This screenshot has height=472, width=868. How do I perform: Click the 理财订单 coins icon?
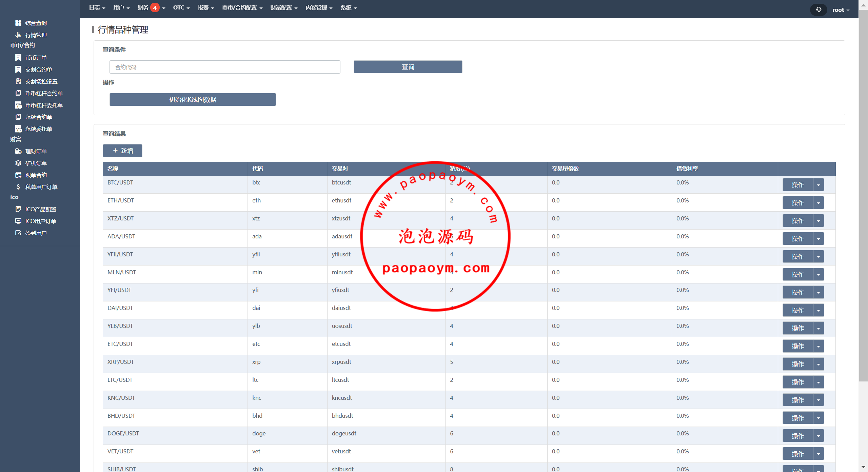click(x=18, y=151)
